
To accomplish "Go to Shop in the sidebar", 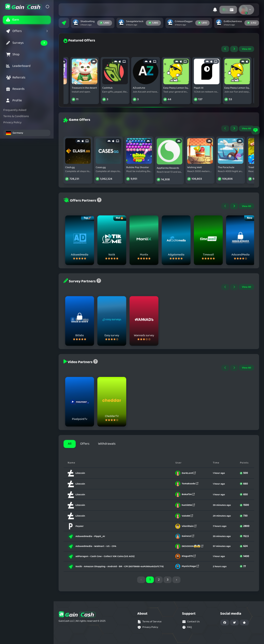I will tap(27, 54).
